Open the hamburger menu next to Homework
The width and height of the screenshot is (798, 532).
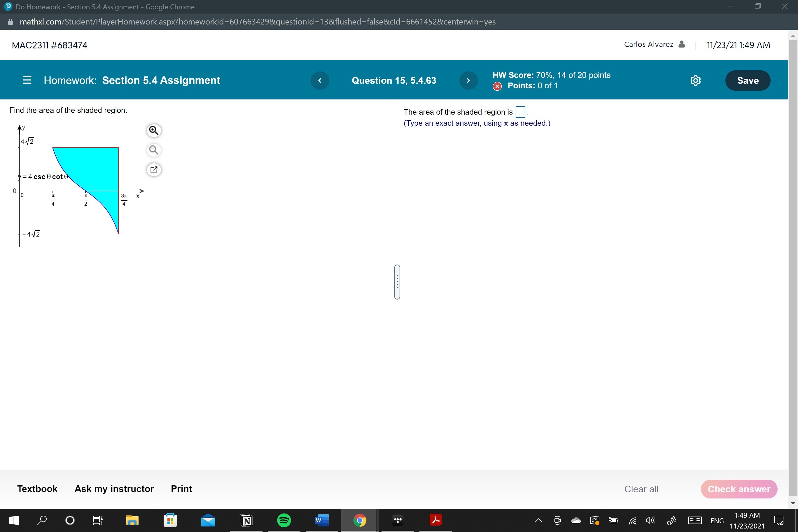click(x=27, y=80)
